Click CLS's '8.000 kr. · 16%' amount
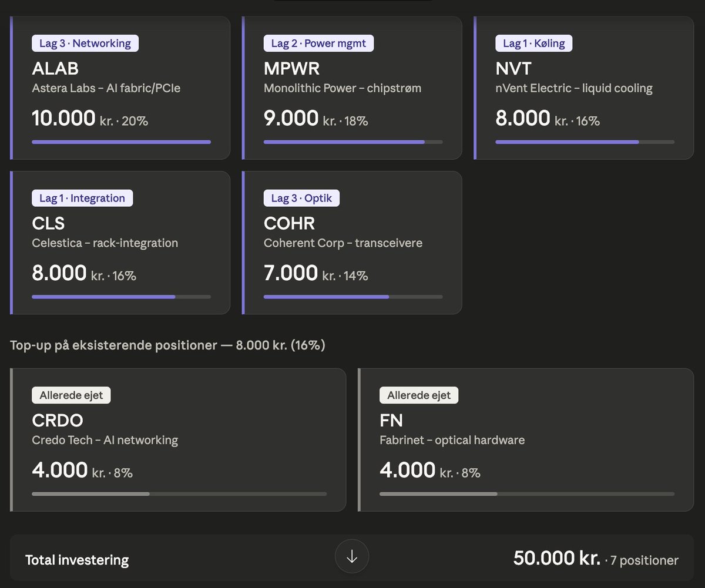The width and height of the screenshot is (705, 588). click(x=84, y=274)
